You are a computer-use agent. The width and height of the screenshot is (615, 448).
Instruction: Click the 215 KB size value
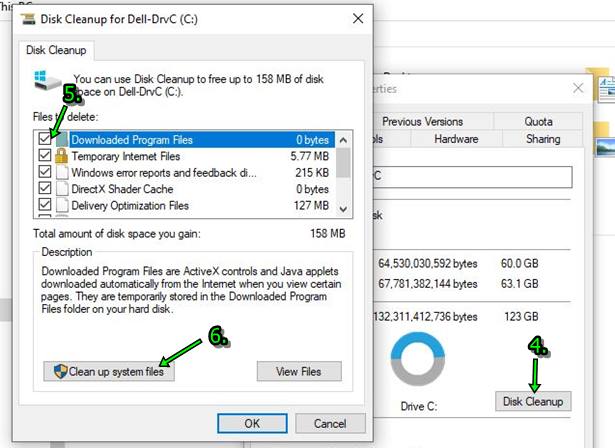click(312, 173)
